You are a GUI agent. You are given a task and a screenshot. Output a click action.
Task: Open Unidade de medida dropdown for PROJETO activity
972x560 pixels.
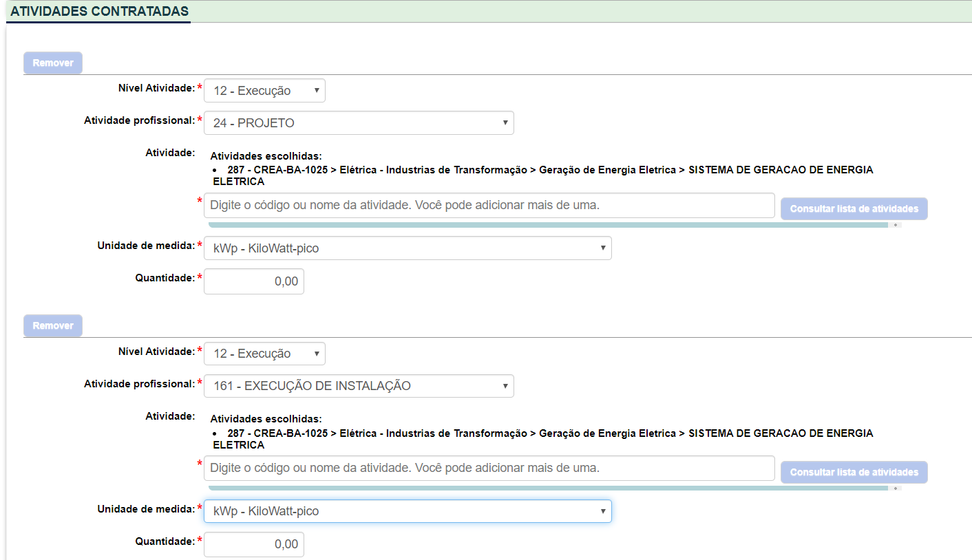(408, 248)
